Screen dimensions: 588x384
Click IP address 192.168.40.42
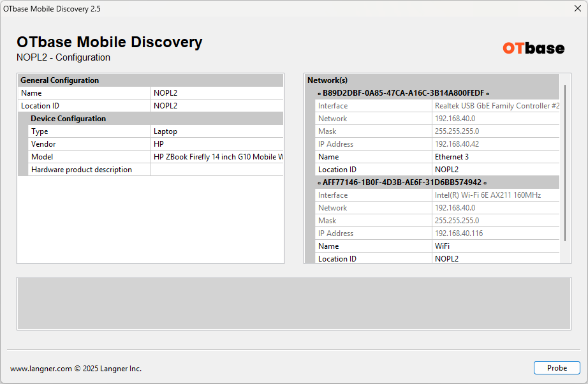(x=496, y=144)
